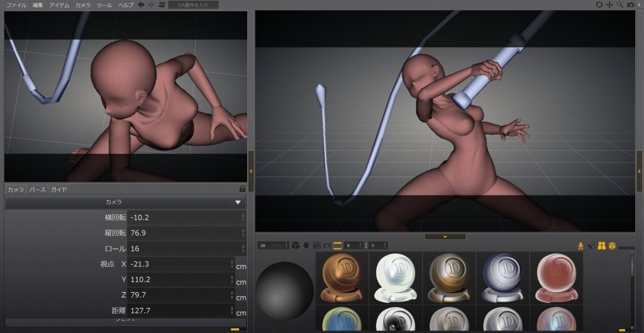644x333 pixels.
Task: Click the dark sphere icon in material toolbar
Action: (306, 246)
